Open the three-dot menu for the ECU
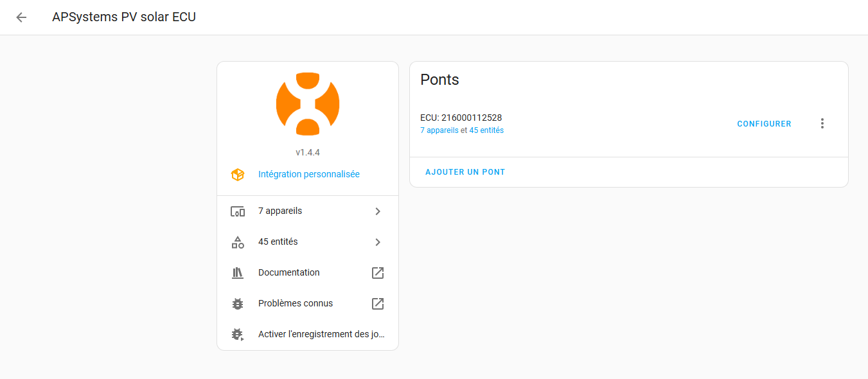 click(x=822, y=124)
